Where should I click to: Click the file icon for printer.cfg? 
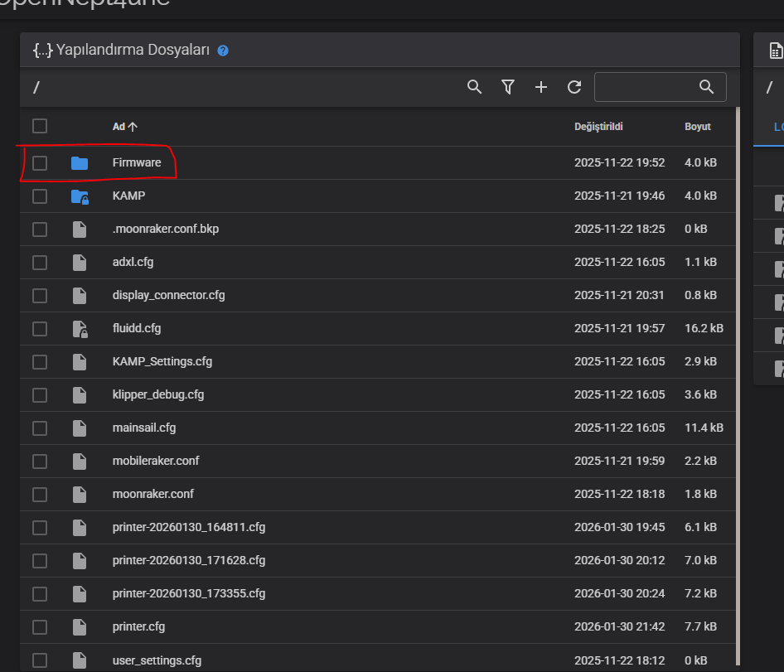tap(80, 627)
